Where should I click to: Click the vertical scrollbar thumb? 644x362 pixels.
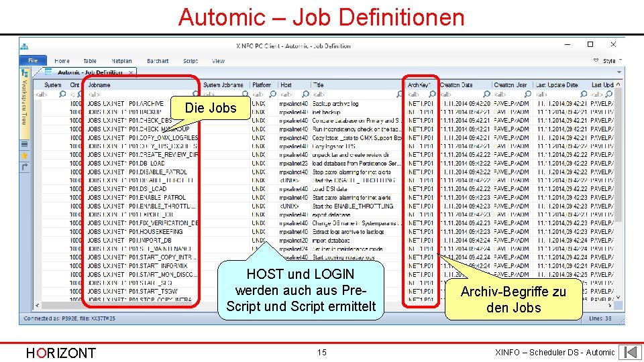pos(618,156)
